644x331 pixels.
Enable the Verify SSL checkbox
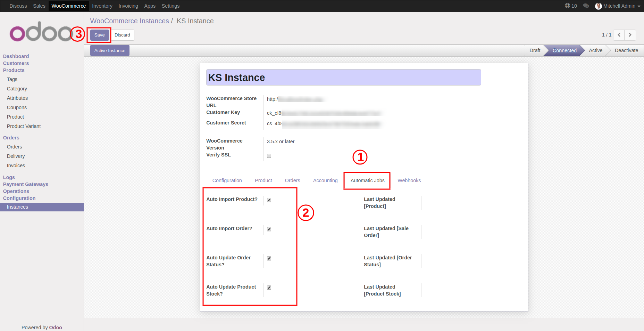[x=269, y=156]
